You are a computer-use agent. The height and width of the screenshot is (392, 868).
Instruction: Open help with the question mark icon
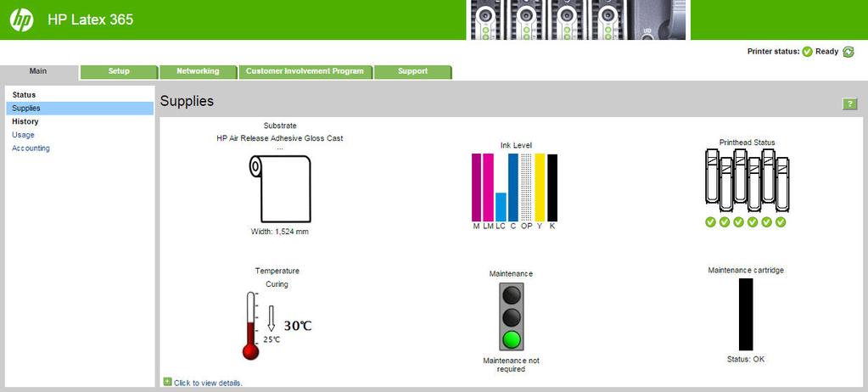[849, 104]
